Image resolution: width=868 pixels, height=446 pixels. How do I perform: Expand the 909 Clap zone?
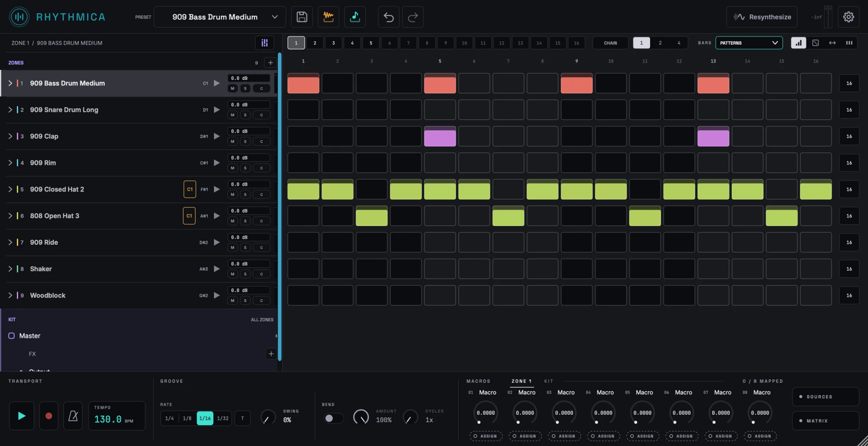[10, 136]
